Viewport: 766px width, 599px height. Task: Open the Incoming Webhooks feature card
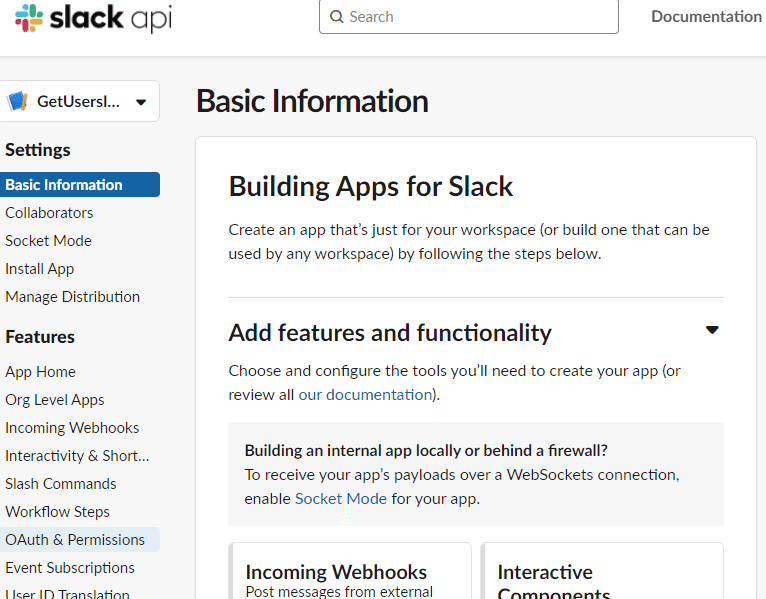click(350, 571)
